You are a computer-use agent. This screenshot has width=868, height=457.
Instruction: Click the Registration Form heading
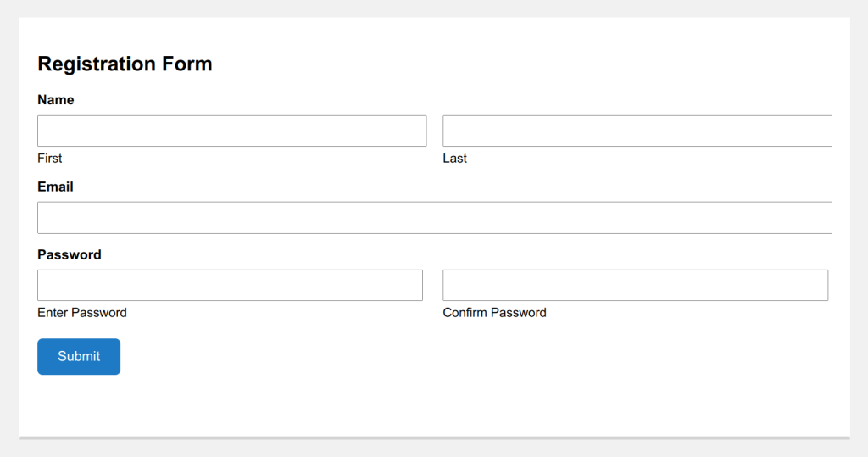coord(125,64)
